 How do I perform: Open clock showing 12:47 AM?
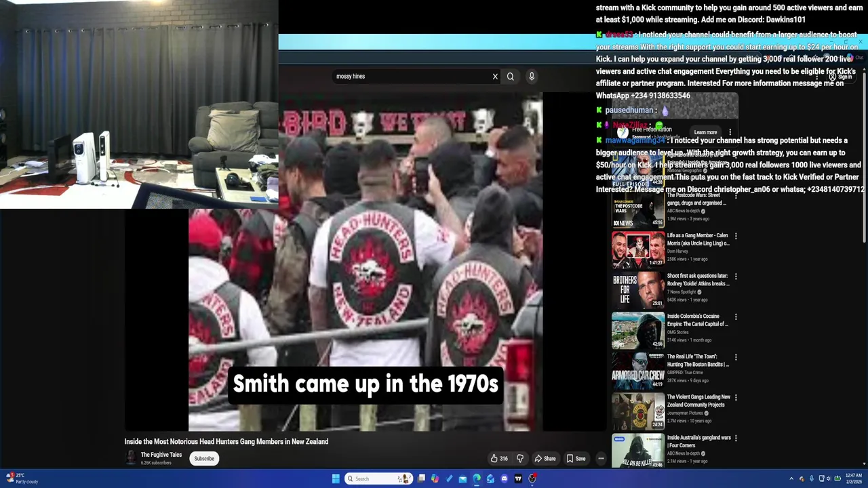[x=853, y=479]
